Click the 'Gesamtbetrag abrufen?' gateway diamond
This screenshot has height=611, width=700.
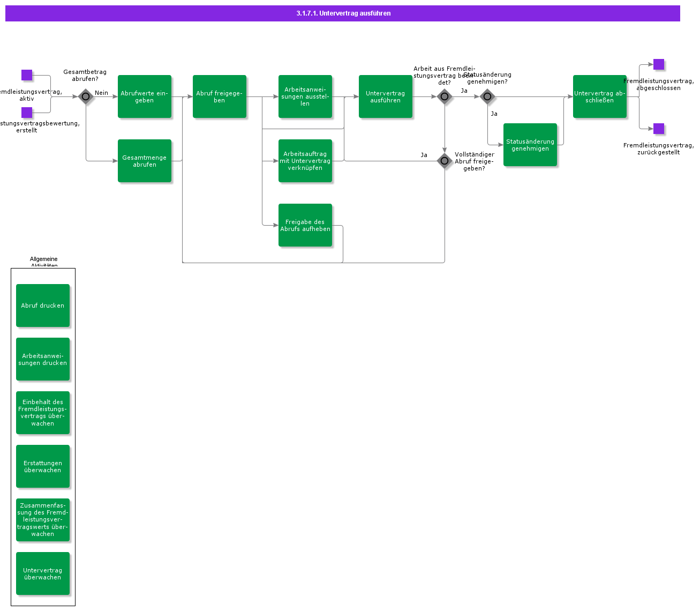(x=86, y=96)
